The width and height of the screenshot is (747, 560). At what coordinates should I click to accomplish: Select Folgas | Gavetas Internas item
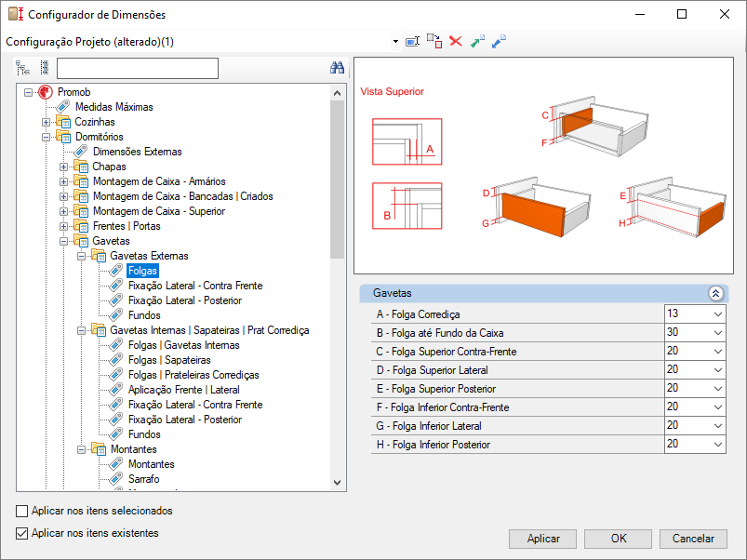point(184,345)
